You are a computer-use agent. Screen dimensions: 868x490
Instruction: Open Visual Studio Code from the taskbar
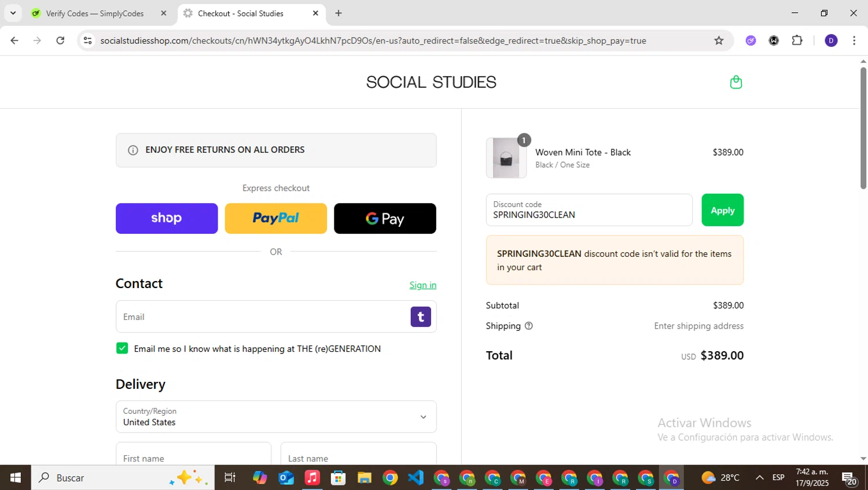415,478
